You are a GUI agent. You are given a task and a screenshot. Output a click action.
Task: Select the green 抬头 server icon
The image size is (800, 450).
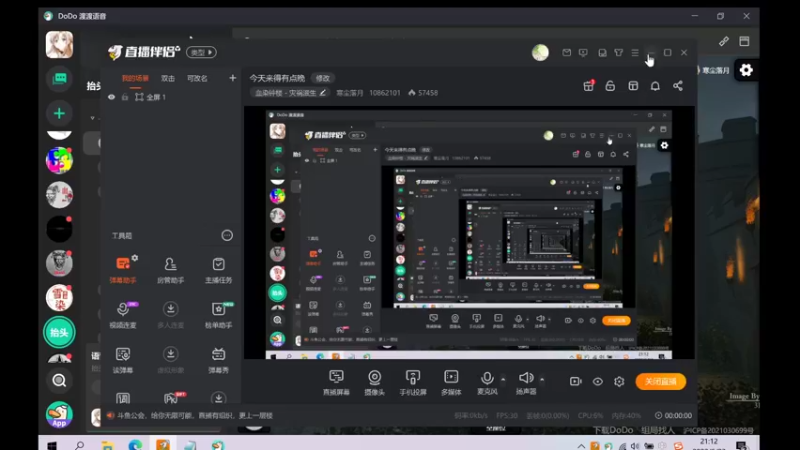tap(59, 332)
